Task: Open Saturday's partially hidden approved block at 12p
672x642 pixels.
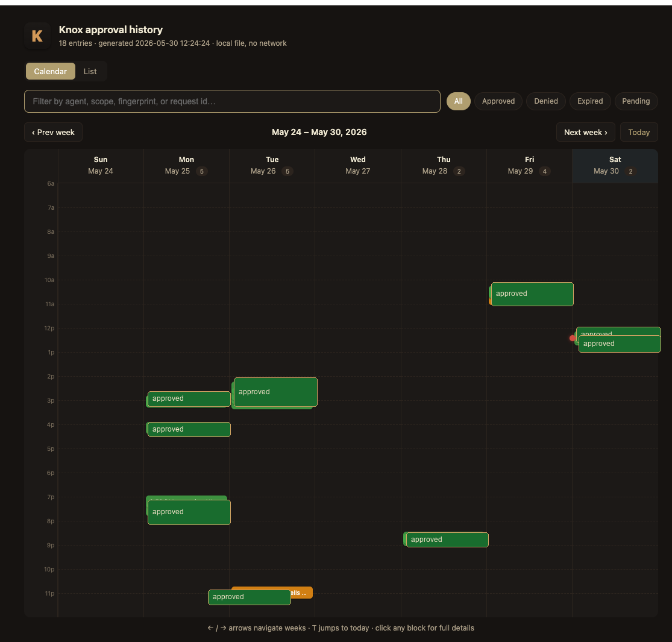Action: (618, 331)
